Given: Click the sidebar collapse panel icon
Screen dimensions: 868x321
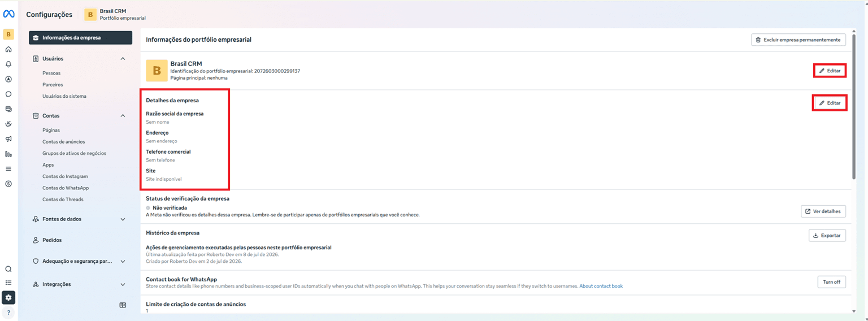Looking at the screenshot, I should [x=123, y=305].
